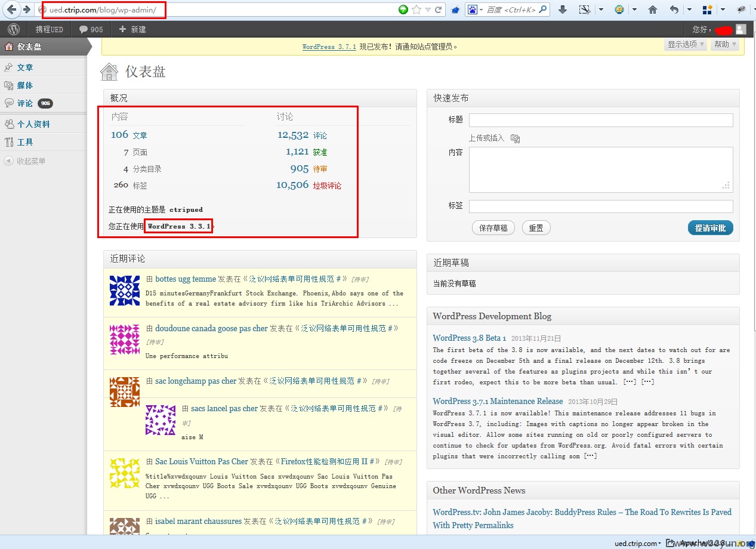Image resolution: width=756 pixels, height=549 pixels.
Task: Click the purple avatar of sacs lancel pas cher
Action: click(161, 420)
